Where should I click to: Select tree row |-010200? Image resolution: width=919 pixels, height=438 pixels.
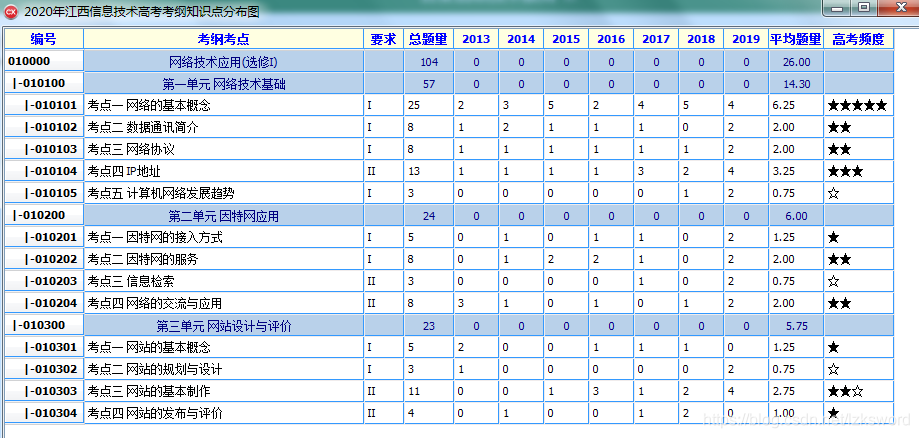[44, 215]
